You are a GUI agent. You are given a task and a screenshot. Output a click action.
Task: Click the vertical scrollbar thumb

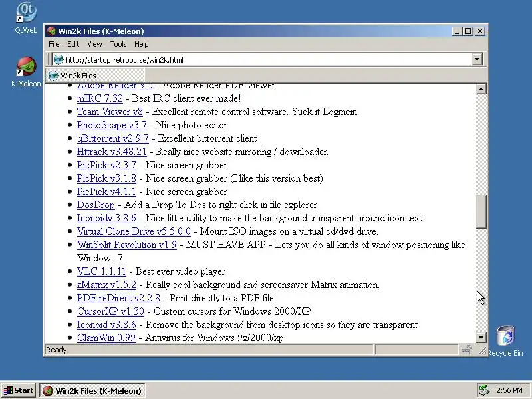click(481, 211)
